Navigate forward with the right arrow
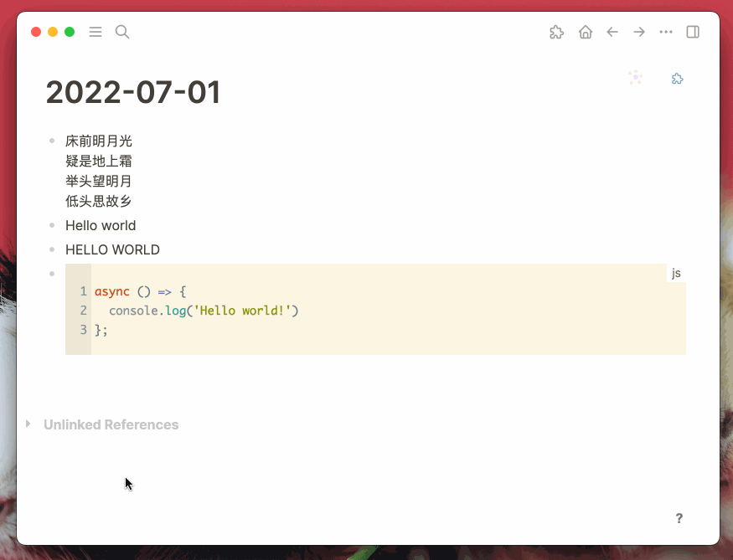 click(x=639, y=32)
